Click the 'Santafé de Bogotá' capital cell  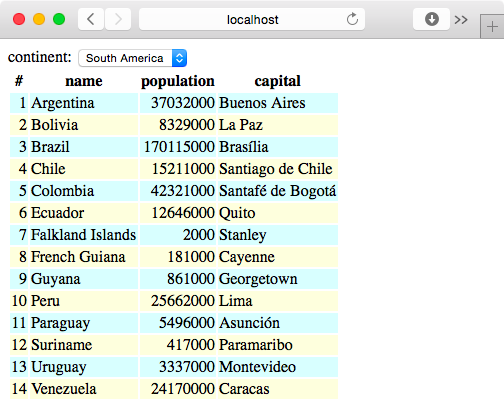click(x=278, y=191)
